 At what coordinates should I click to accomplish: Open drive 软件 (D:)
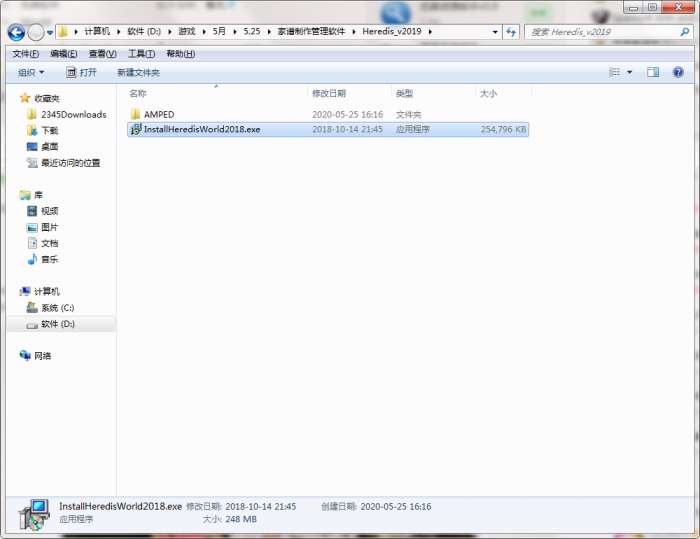pyautogui.click(x=58, y=324)
